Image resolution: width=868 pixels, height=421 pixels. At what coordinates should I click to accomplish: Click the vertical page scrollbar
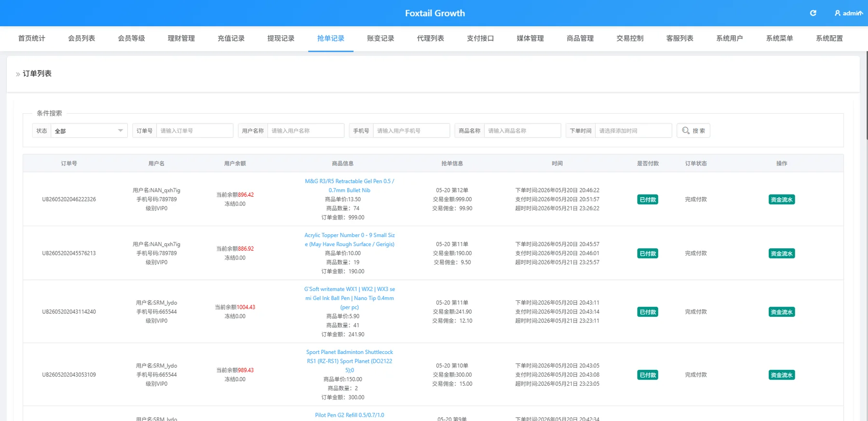coord(866,96)
